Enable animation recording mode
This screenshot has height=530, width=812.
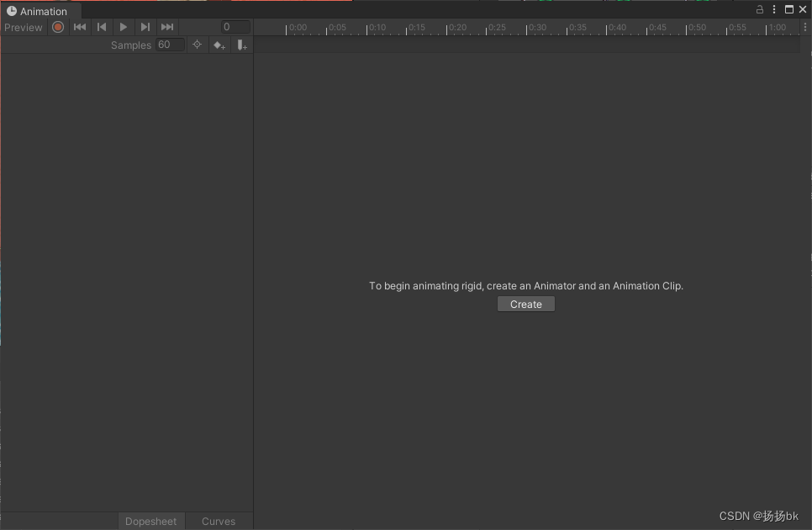(x=57, y=26)
